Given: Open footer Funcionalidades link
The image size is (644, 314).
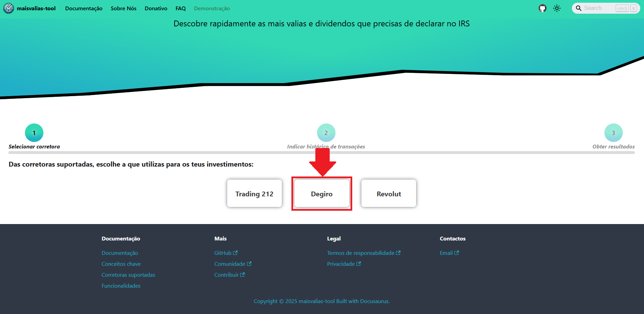Looking at the screenshot, I should (x=121, y=286).
